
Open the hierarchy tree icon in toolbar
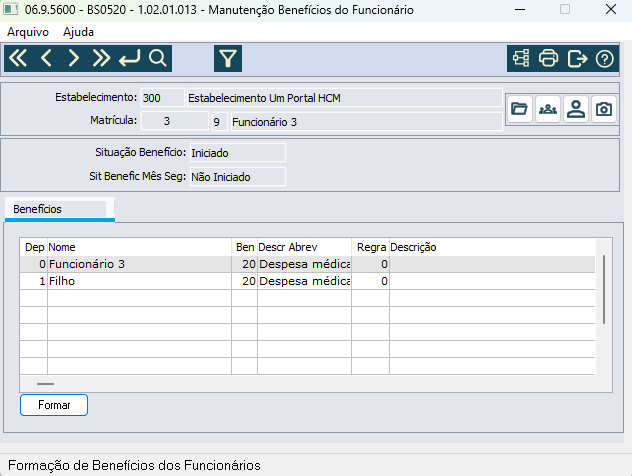pos(521,58)
